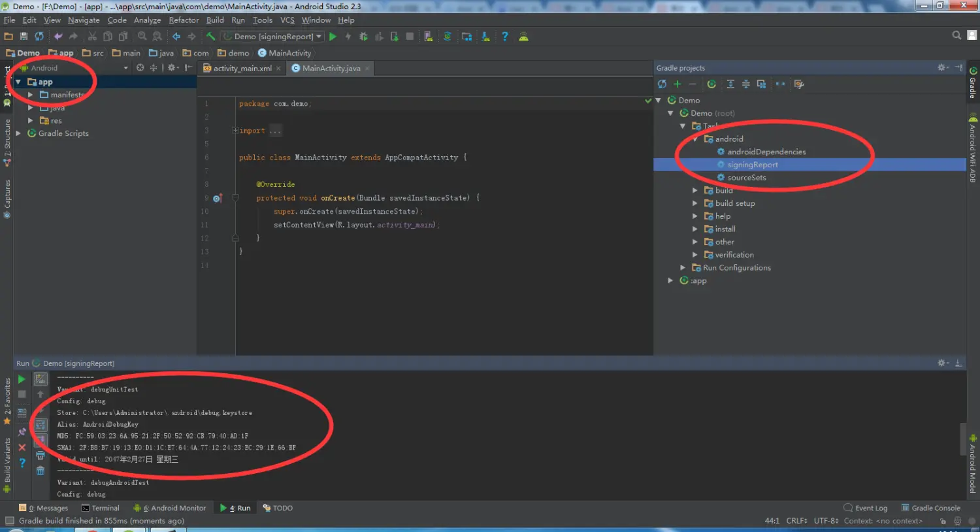
Task: Close Run panel with red X
Action: point(22,448)
